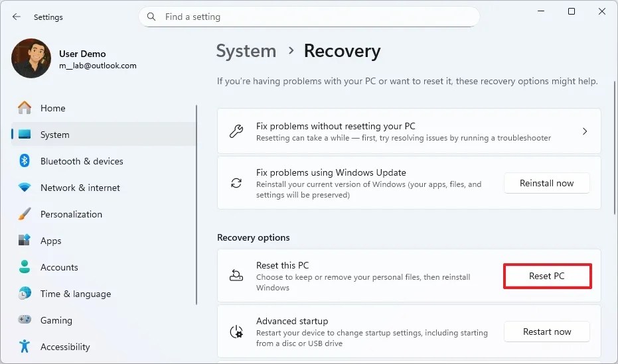Click the Reset PC button
The width and height of the screenshot is (618, 364).
(547, 276)
